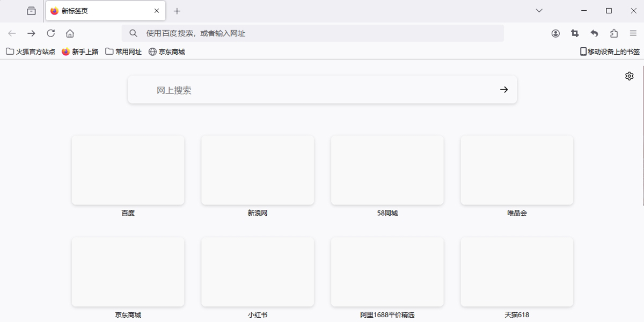Open the extensions puzzle icon
This screenshot has height=322, width=644.
coord(614,33)
